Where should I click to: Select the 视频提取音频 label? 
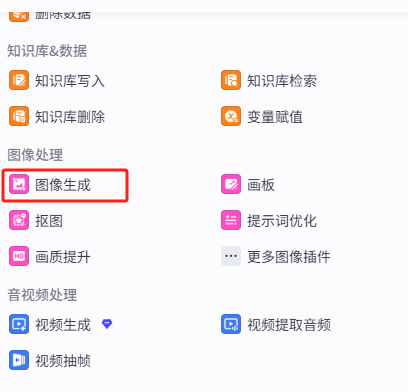[289, 325]
